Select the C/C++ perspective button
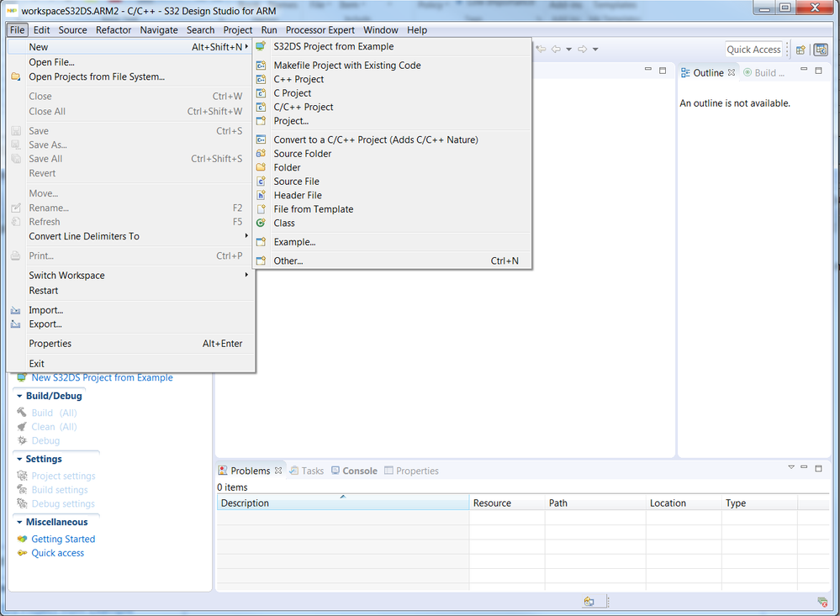Image resolution: width=840 pixels, height=616 pixels. pyautogui.click(x=821, y=50)
